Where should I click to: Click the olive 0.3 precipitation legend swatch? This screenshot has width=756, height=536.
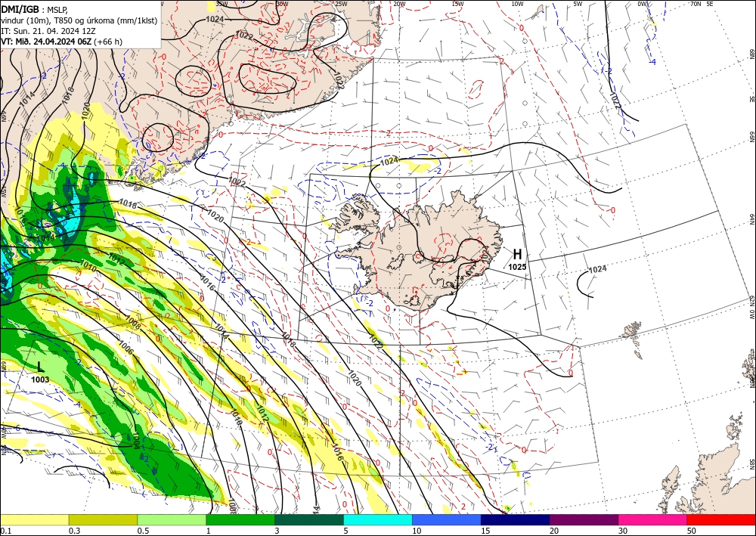[103, 520]
